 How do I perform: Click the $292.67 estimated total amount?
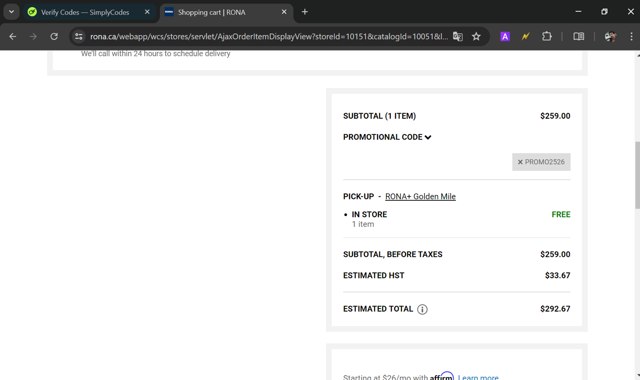click(555, 309)
